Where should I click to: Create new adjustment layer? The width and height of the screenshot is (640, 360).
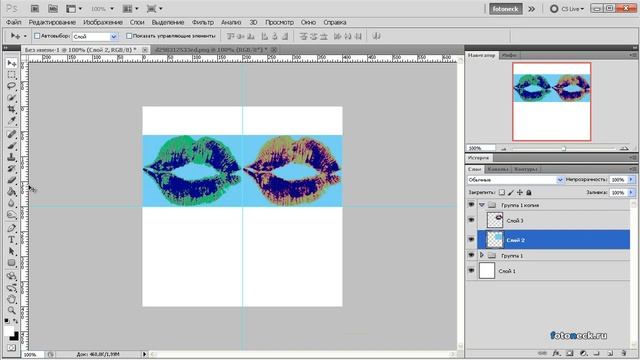pos(583,353)
